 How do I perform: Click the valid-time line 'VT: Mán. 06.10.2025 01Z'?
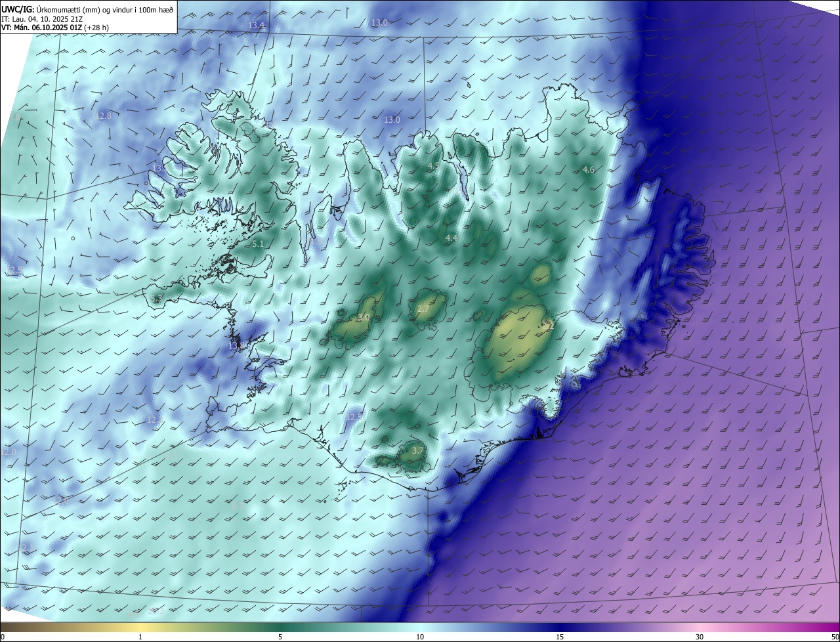[x=41, y=28]
